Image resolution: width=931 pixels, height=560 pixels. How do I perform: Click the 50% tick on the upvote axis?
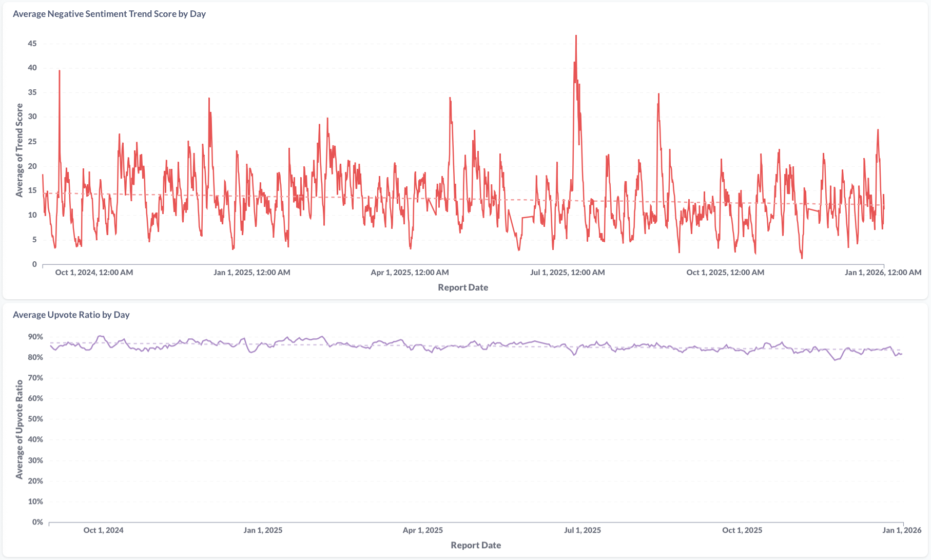[35, 419]
